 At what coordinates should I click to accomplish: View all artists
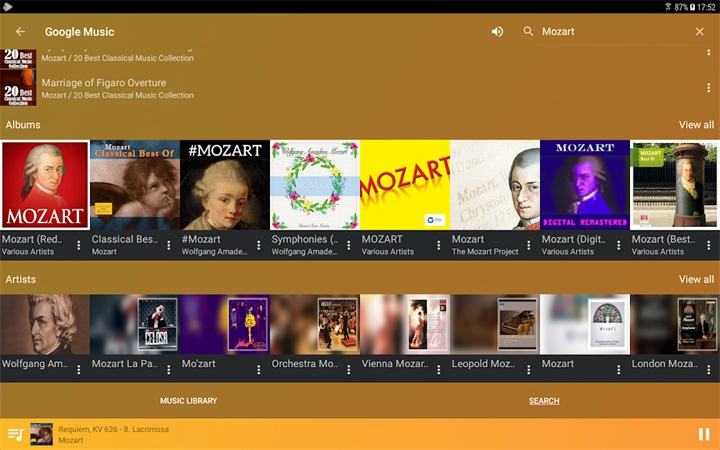[696, 279]
